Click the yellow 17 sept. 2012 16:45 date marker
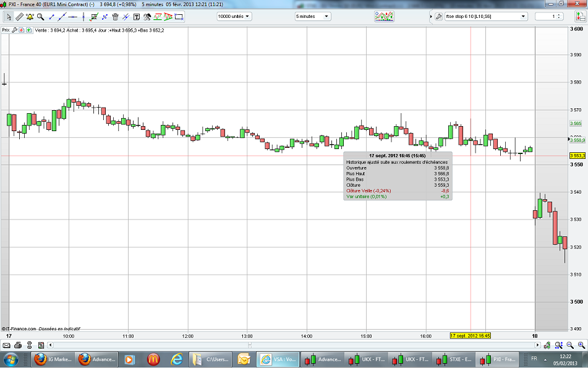Screen dimensions: 588x368 pyautogui.click(x=471, y=336)
